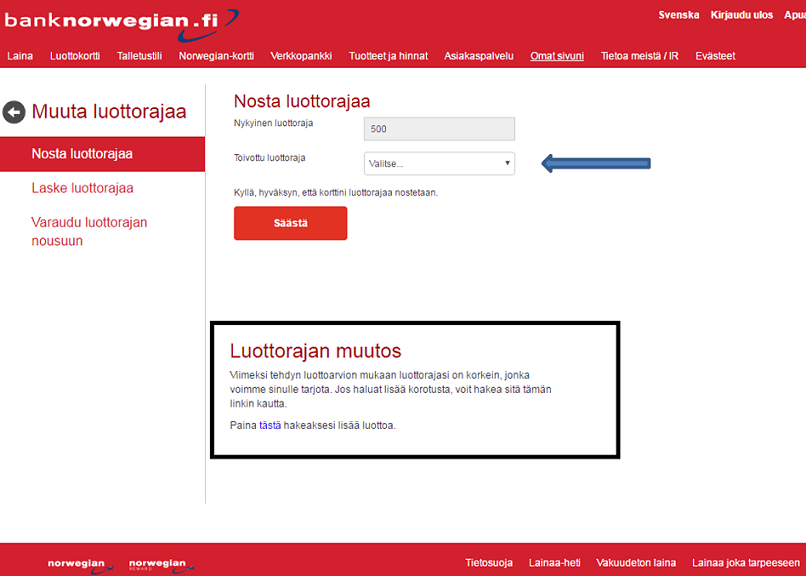The height and width of the screenshot is (576, 806).
Task: Click the Säästä button
Action: point(290,223)
